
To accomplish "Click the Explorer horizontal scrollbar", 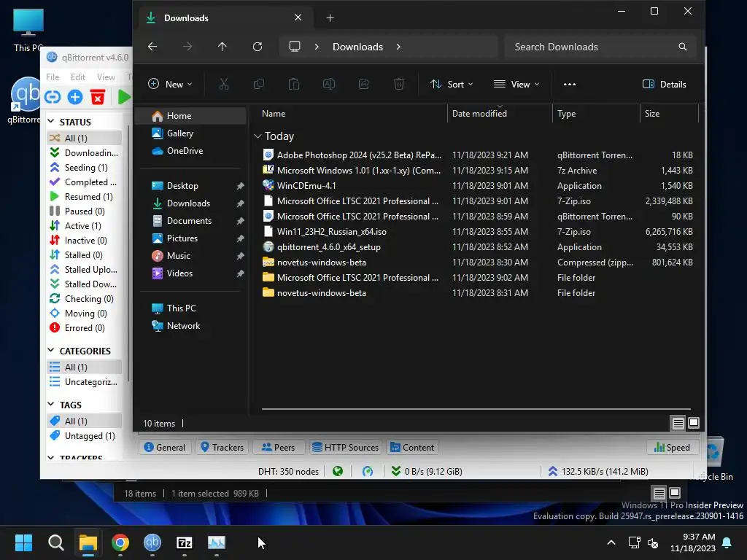I will 476,408.
